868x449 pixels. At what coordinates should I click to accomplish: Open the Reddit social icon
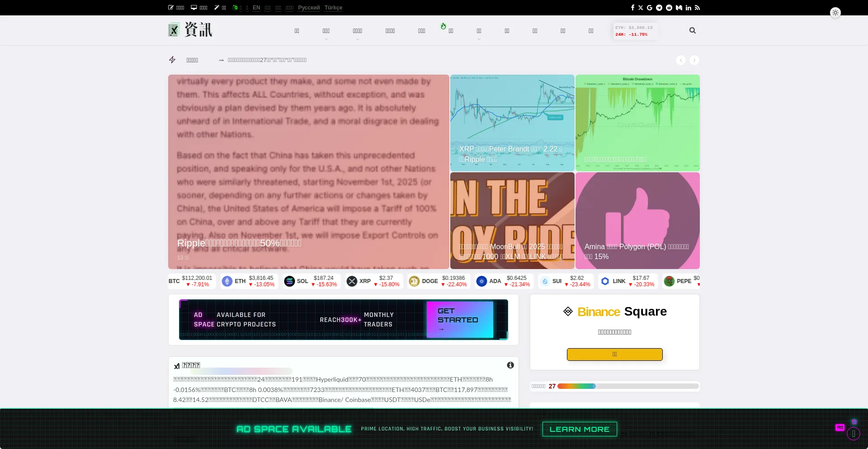pyautogui.click(x=669, y=8)
